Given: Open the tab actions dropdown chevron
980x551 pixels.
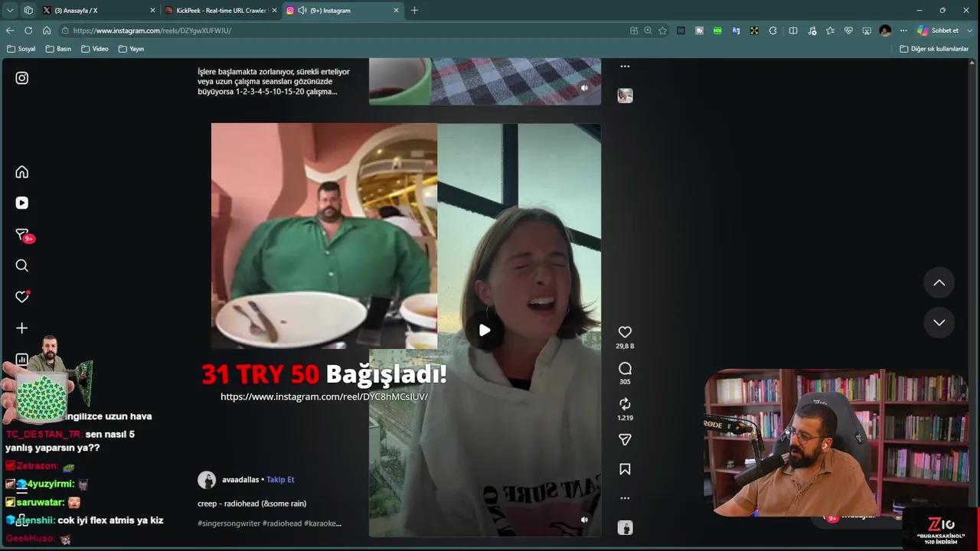Looking at the screenshot, I should [10, 10].
